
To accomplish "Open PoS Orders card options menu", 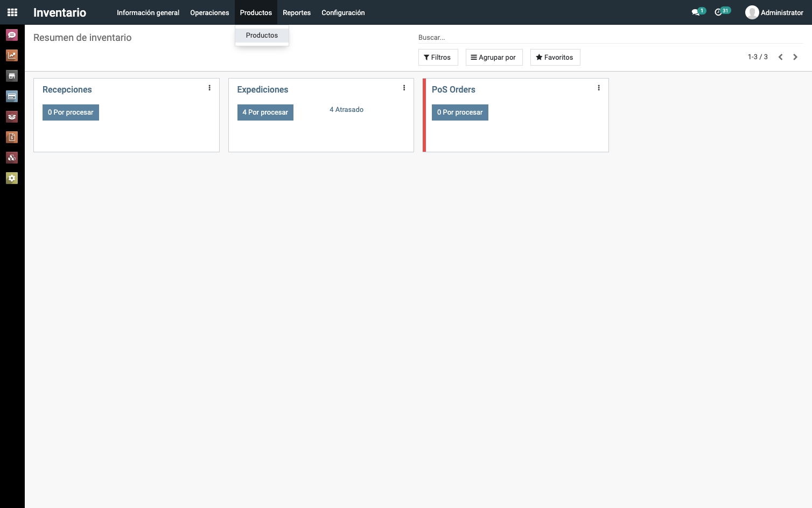I will point(599,88).
